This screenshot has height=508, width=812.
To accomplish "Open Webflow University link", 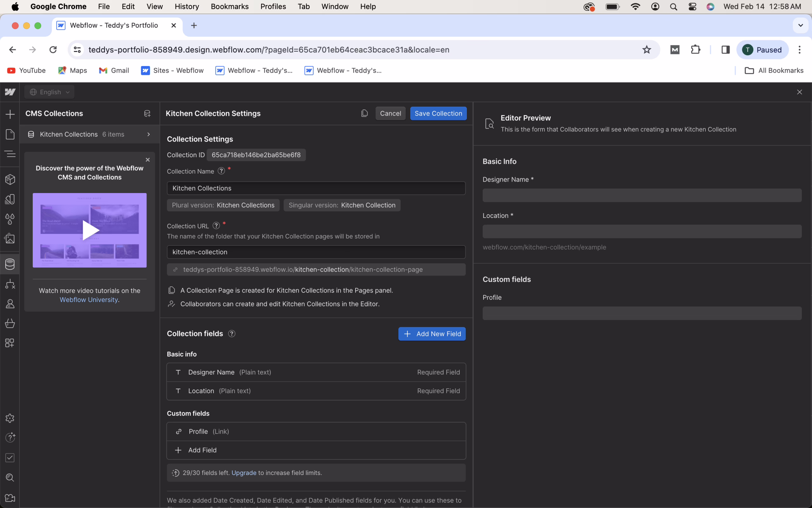I will point(88,300).
